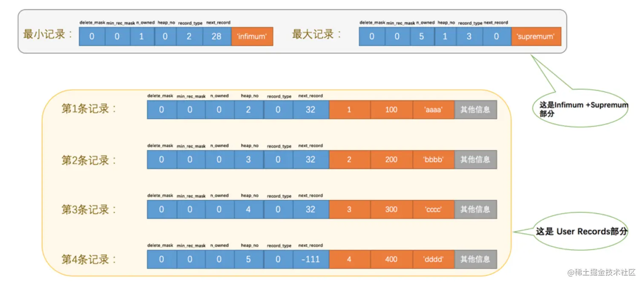Click the 'bbbb' cell
The height and width of the screenshot is (285, 644).
coord(433,160)
